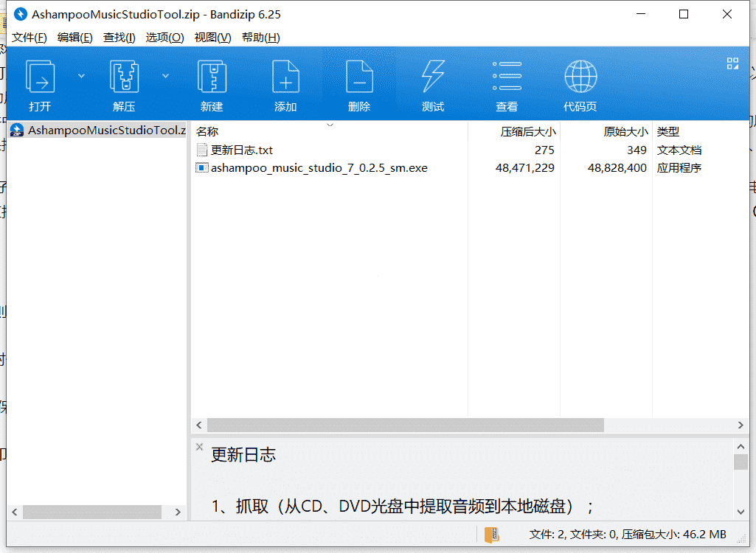Click the file list horizontal scrollbar thumb

click(x=406, y=425)
